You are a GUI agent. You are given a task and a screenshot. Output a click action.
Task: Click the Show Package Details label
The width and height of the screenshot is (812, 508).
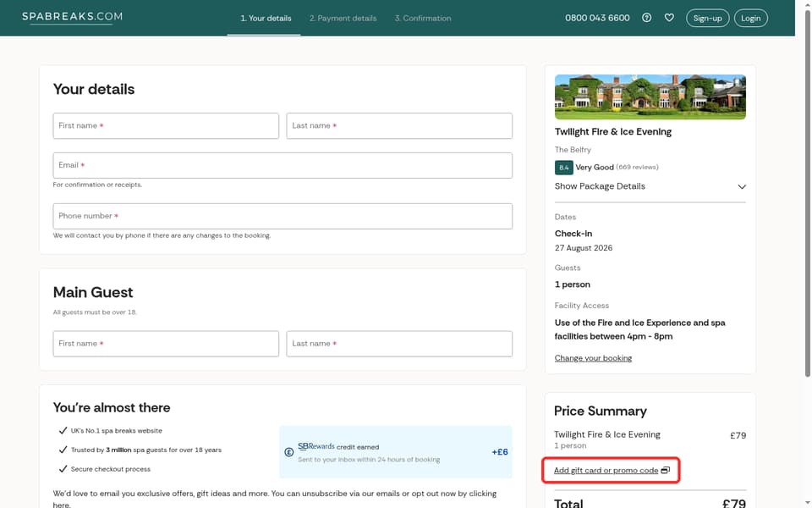pyautogui.click(x=600, y=186)
